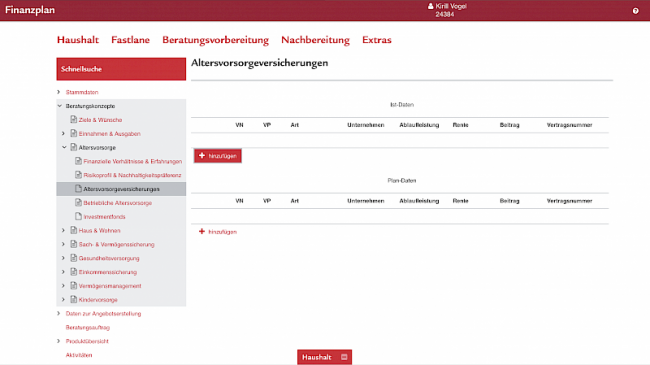Image resolution: width=650 pixels, height=365 pixels.
Task: Open the Beratungsauftrag link
Action: pyautogui.click(x=87, y=327)
